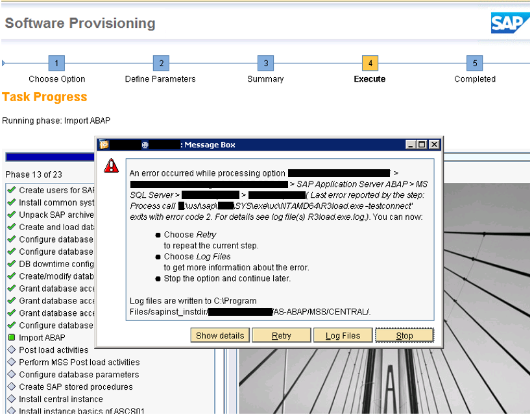Click diamond beside Install instance basics of ASCS01

12,410
